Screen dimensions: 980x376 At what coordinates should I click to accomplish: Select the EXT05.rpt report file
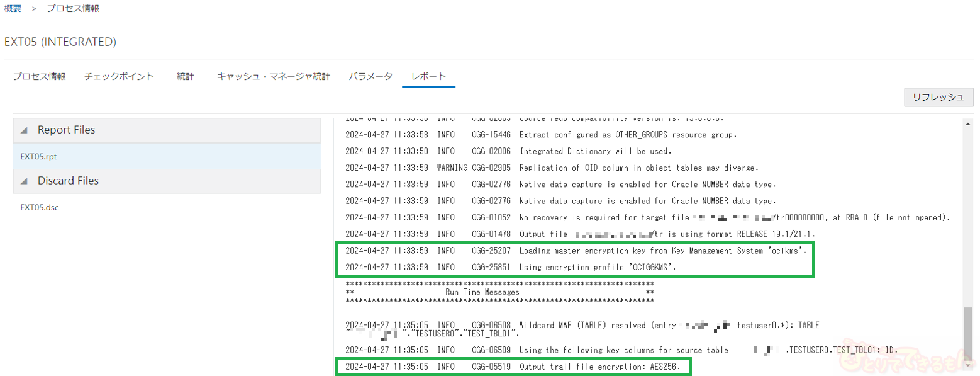39,156
